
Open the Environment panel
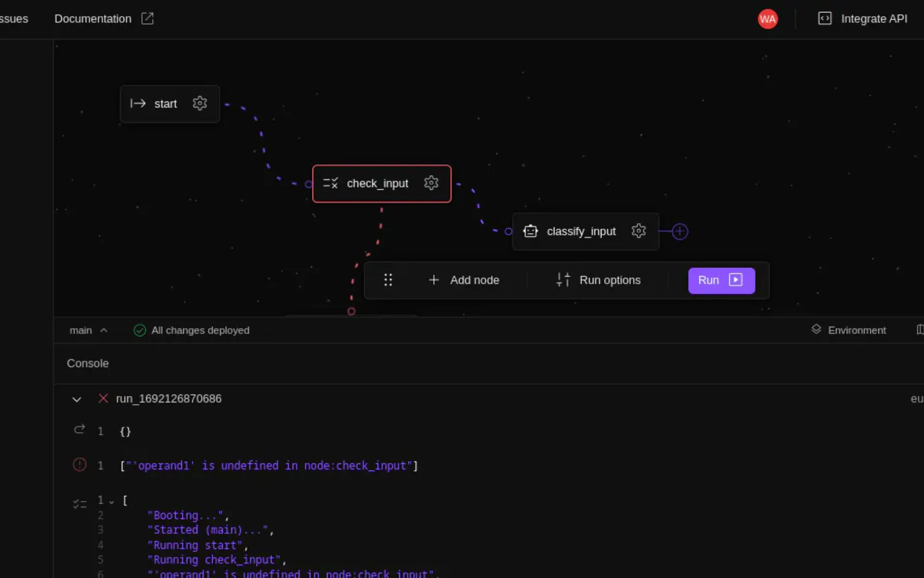(x=848, y=330)
